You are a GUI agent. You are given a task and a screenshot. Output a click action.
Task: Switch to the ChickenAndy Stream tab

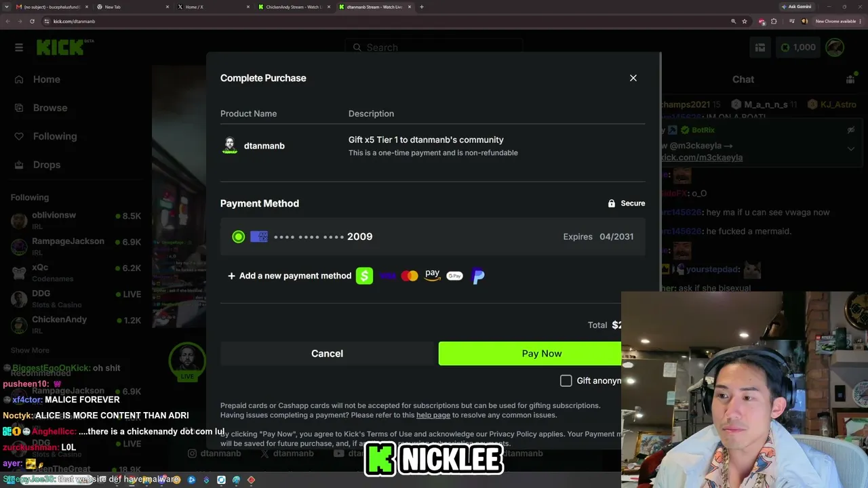(294, 7)
